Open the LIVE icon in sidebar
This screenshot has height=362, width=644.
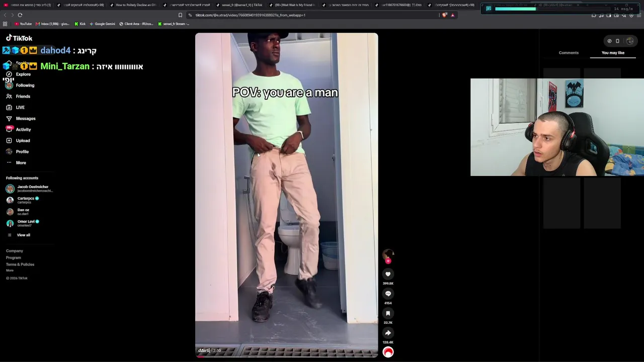click(9, 108)
